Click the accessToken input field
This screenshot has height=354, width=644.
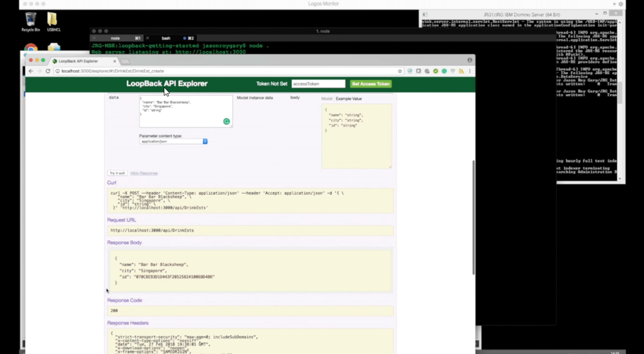319,84
